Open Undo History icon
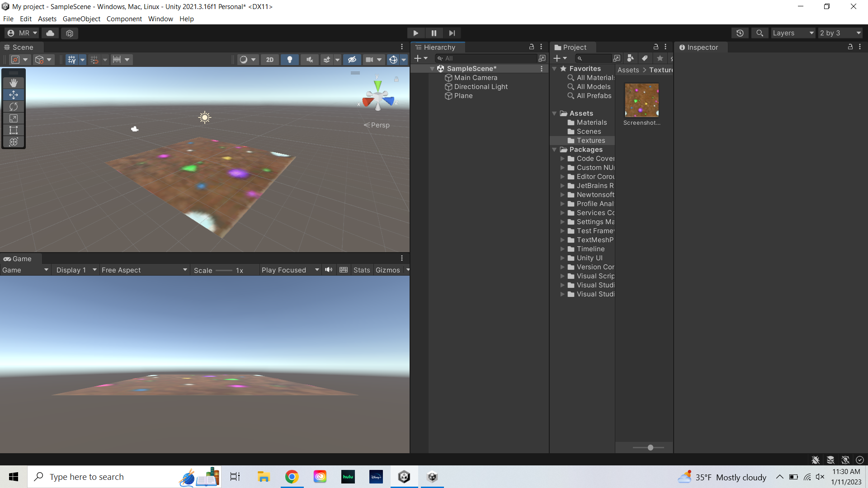Screen dimensions: 868x488 (x=740, y=33)
